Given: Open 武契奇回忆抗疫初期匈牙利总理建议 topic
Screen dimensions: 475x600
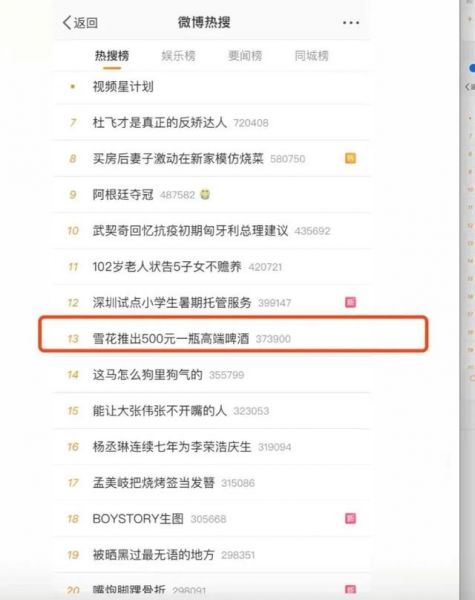Looking at the screenshot, I should pos(190,230).
